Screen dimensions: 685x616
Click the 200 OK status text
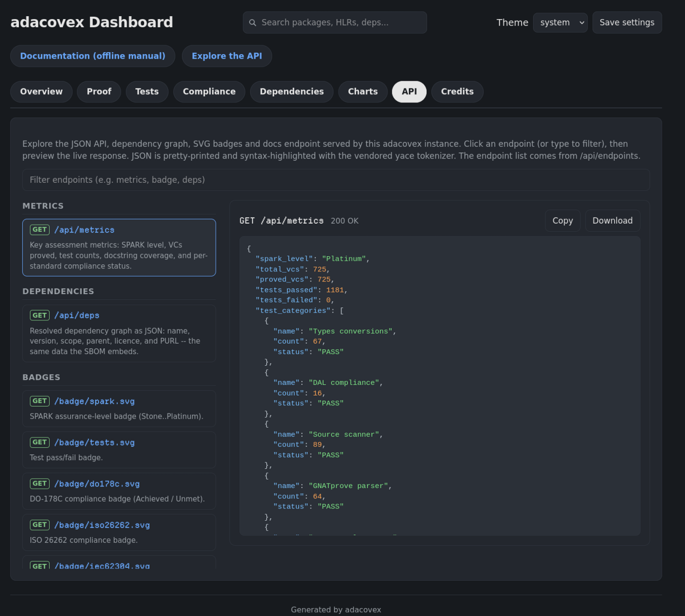(x=344, y=221)
